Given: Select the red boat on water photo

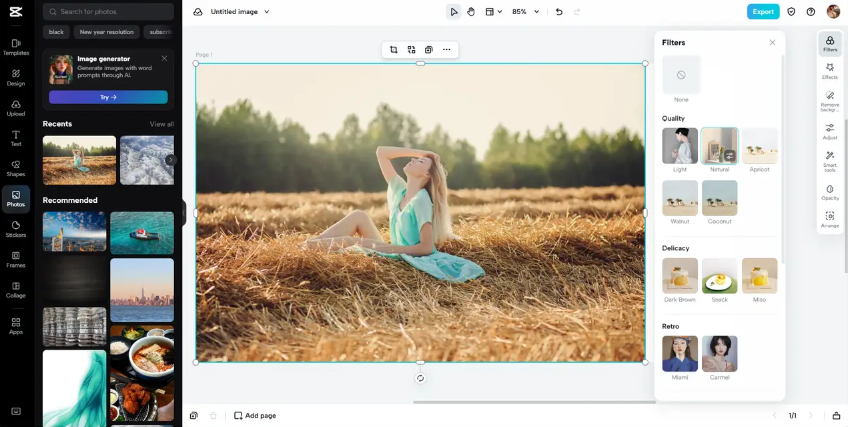Looking at the screenshot, I should 142,233.
